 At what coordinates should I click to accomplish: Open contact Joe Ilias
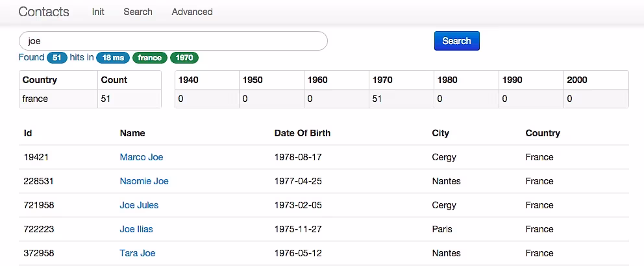(x=136, y=229)
